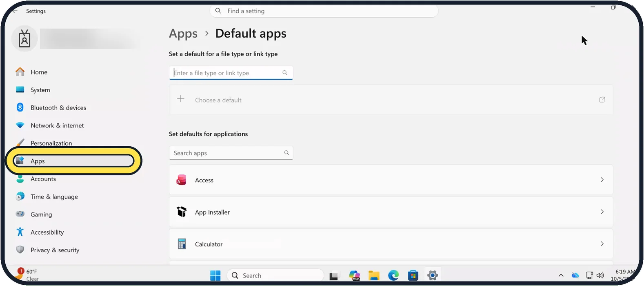Navigate to Gaming settings
644x286 pixels.
tap(41, 214)
